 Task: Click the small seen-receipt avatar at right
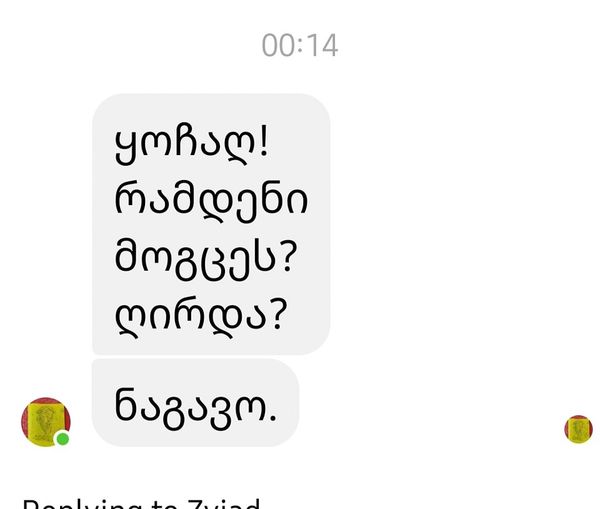point(578,429)
